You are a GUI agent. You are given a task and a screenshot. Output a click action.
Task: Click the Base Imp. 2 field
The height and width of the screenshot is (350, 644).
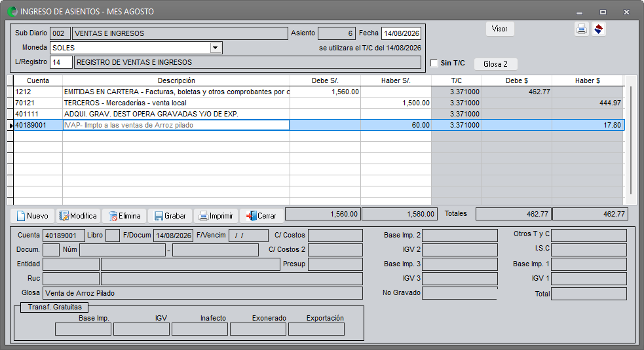tap(460, 236)
